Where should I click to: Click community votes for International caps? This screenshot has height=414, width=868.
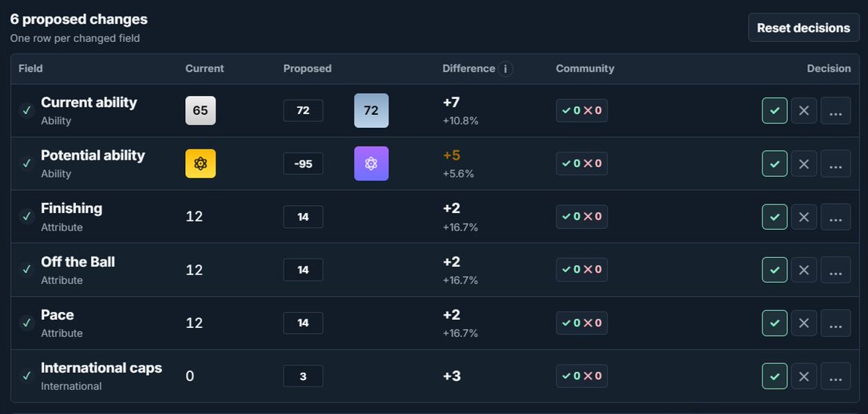pyautogui.click(x=582, y=376)
